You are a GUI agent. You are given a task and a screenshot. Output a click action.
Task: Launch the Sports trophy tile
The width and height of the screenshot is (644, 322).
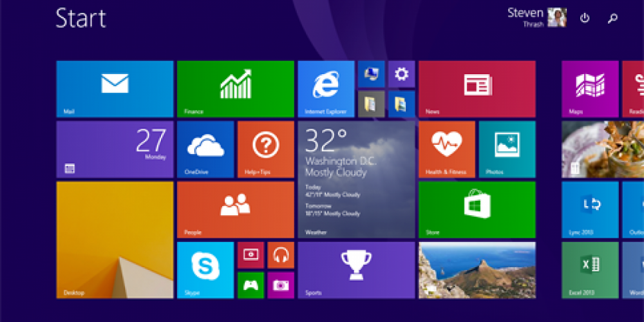[x=357, y=270]
